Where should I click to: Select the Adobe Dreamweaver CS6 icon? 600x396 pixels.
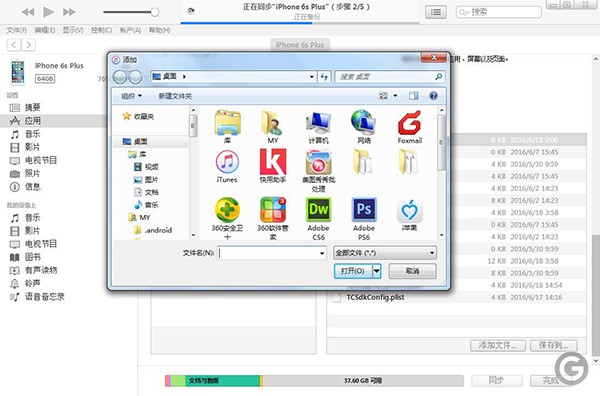pos(318,210)
